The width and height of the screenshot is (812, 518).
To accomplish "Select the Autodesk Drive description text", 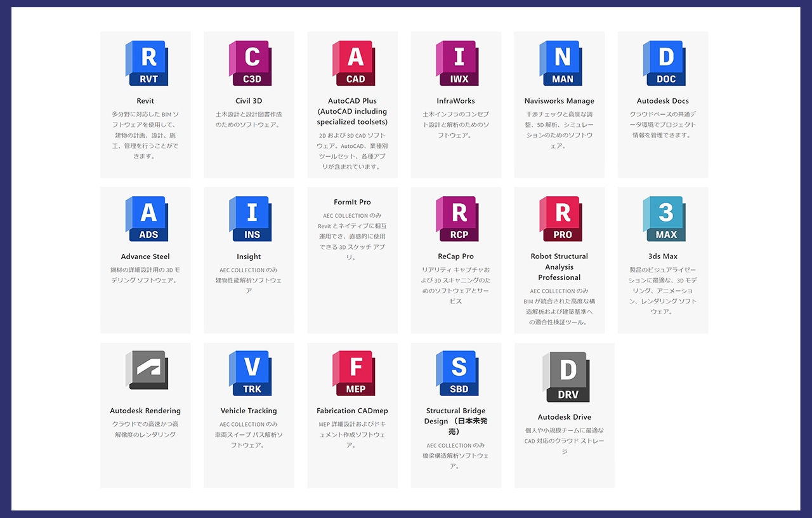I will 564,441.
